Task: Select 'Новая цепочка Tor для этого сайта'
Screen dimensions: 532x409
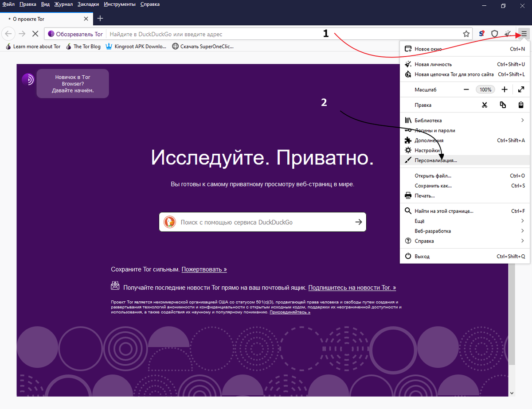Action: click(x=465, y=74)
